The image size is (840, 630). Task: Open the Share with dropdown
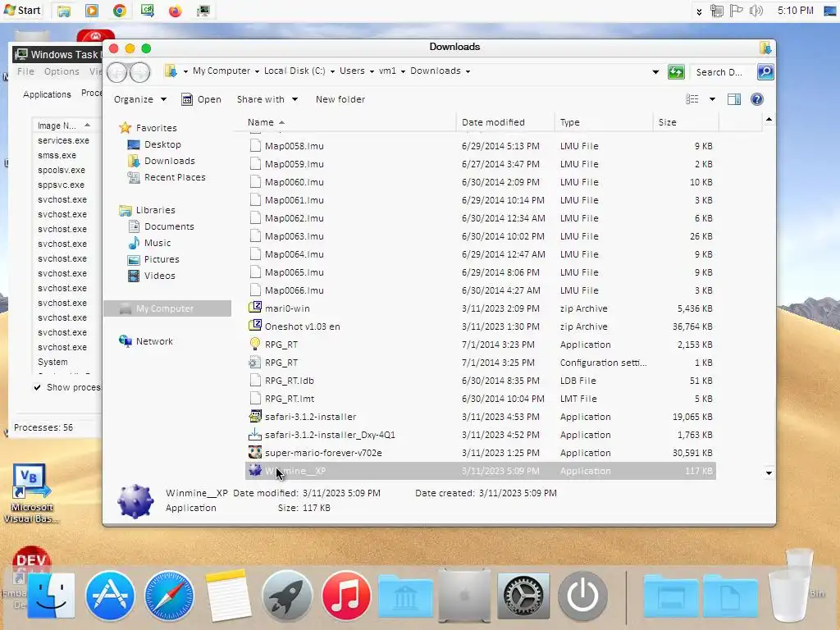click(267, 99)
